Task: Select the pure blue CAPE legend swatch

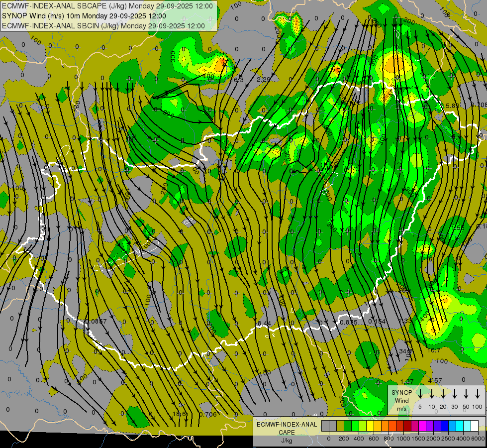Action: (444, 426)
